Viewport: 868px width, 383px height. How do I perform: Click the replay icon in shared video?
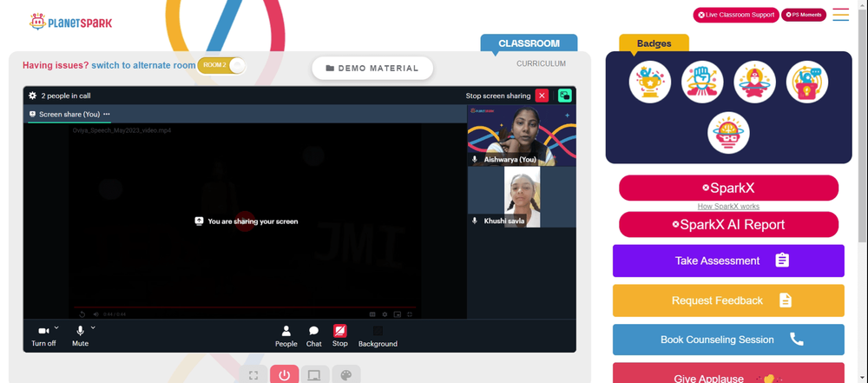click(82, 314)
